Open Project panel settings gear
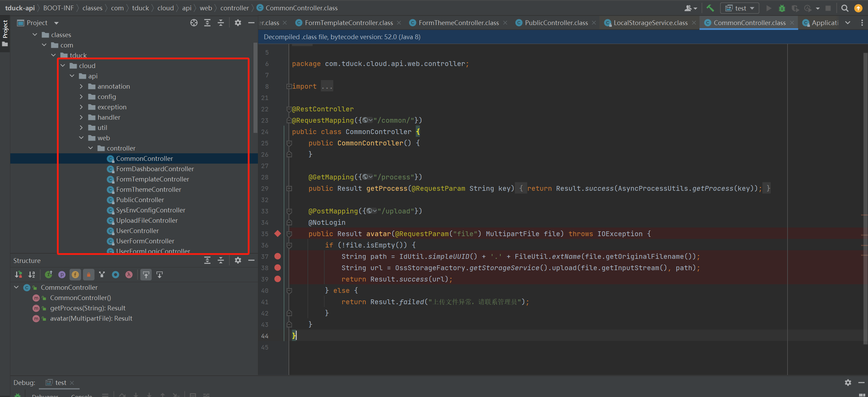868x397 pixels. (238, 23)
